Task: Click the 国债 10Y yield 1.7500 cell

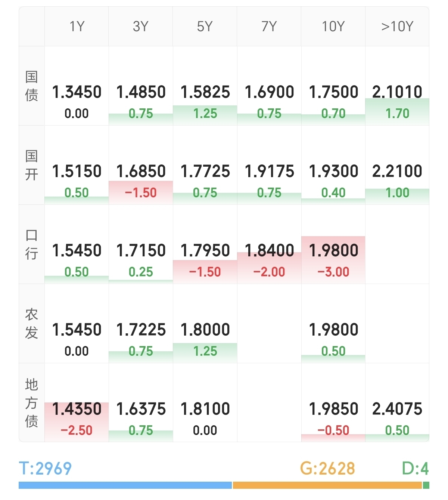Action: click(333, 92)
